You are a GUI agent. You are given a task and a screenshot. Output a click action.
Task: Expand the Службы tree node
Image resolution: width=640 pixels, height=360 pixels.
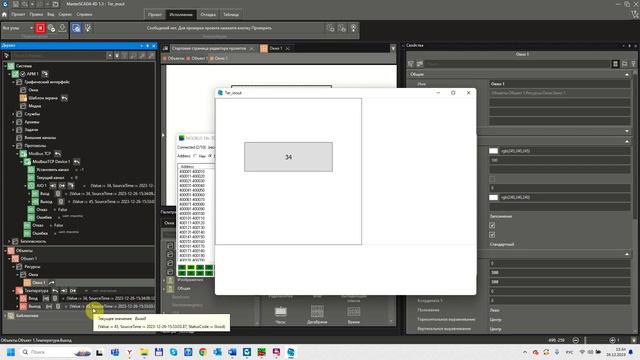[13, 114]
